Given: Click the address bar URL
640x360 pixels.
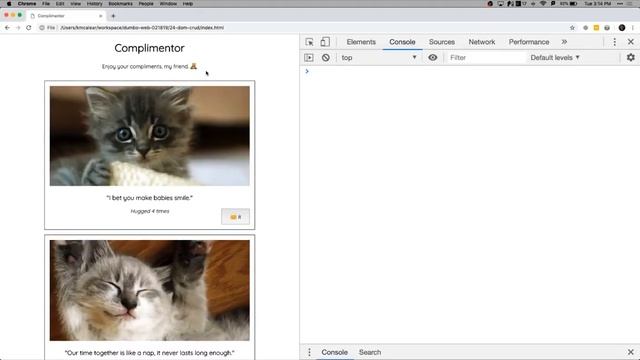Looking at the screenshot, I should [x=142, y=28].
